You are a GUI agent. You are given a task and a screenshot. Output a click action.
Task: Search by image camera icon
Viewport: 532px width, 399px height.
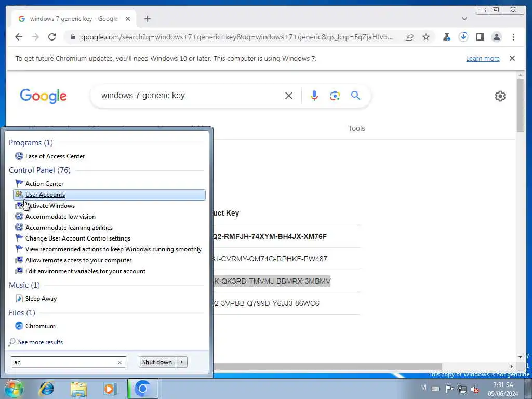[335, 96]
